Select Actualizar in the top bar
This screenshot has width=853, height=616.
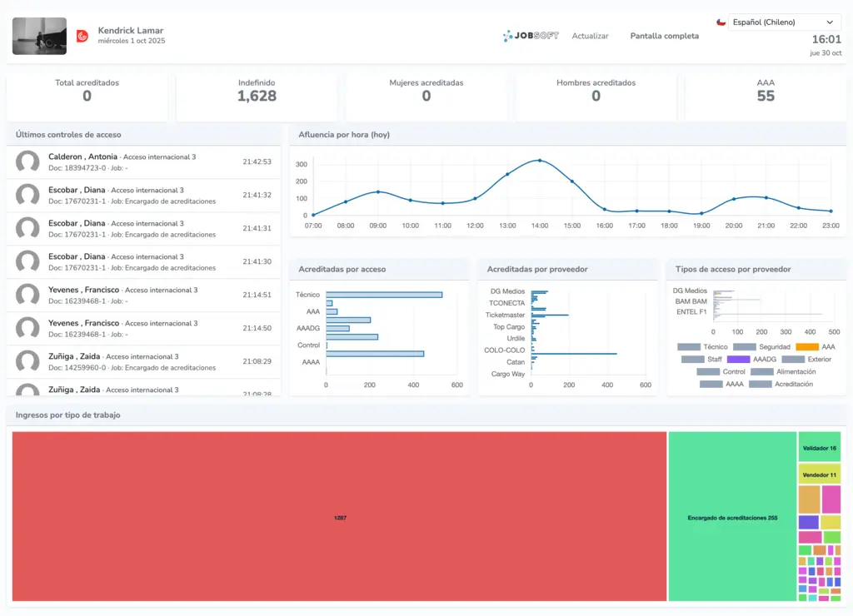tap(590, 37)
